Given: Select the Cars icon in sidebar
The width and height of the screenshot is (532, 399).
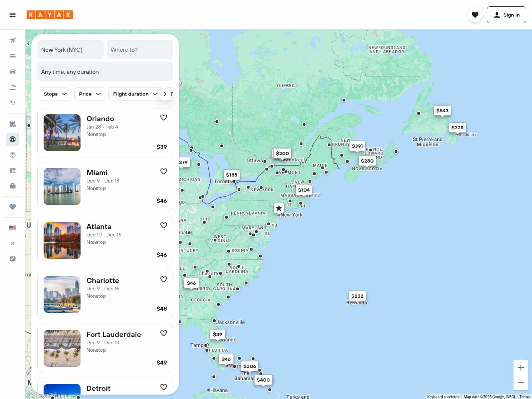Looking at the screenshot, I should click(x=13, y=72).
